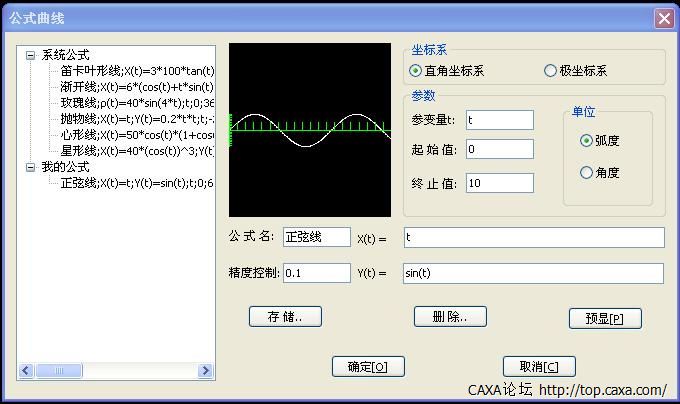
Task: Click the 删除 button
Action: pyautogui.click(x=450, y=316)
